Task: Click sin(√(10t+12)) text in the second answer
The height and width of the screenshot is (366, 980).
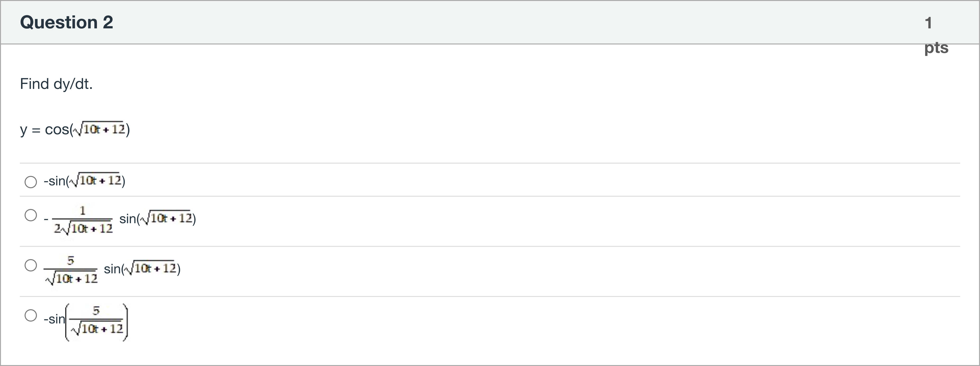Action: 157,218
